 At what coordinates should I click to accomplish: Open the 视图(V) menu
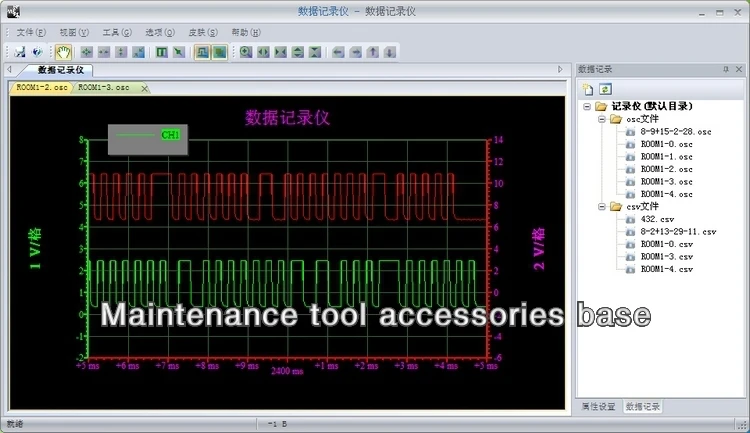click(74, 33)
